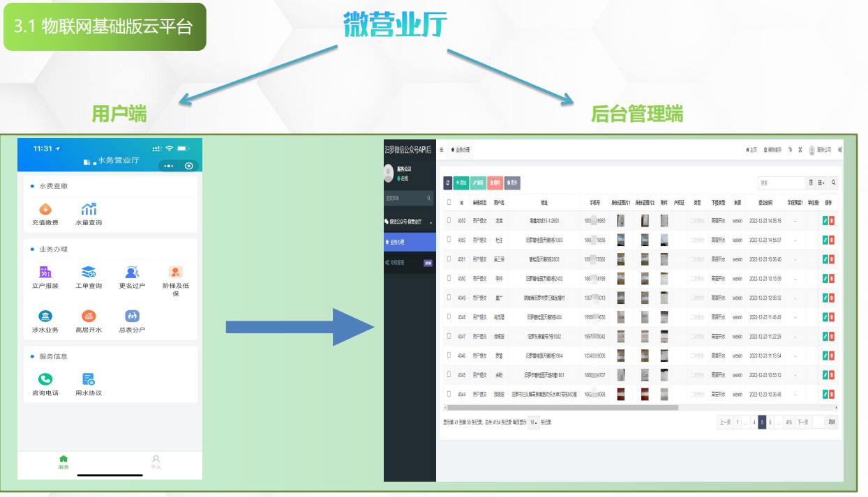Select the 咨询电话 phone icon
Viewport: 868px width, 497px height.
point(45,379)
